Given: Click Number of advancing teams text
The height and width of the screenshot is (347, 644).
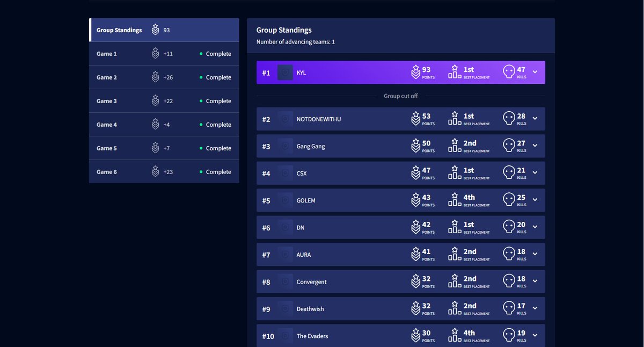Looking at the screenshot, I should pos(296,42).
